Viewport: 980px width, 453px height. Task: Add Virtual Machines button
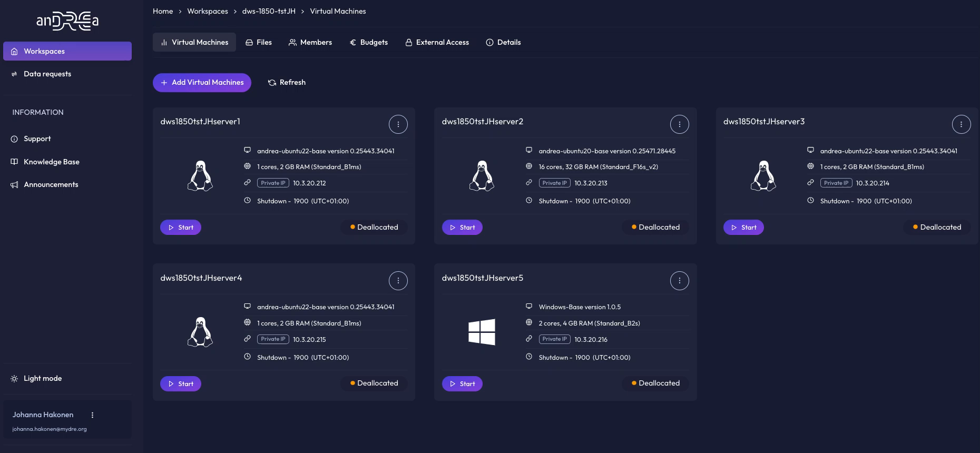pyautogui.click(x=202, y=83)
